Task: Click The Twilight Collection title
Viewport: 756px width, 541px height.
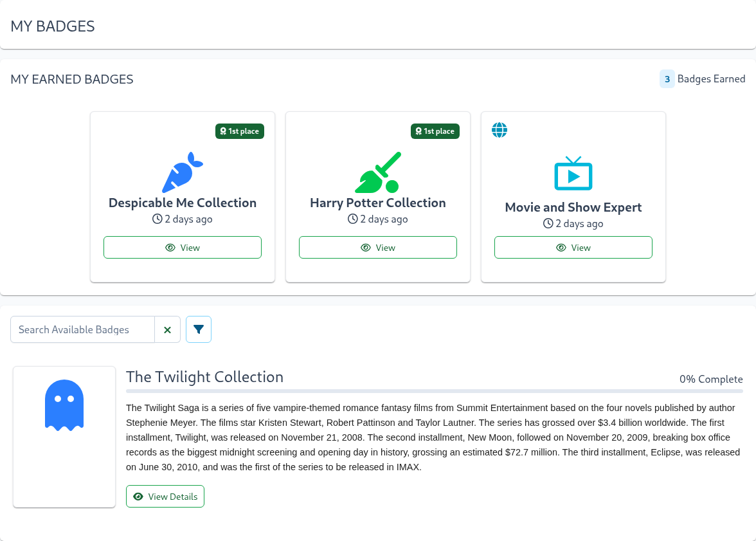Action: [x=205, y=377]
